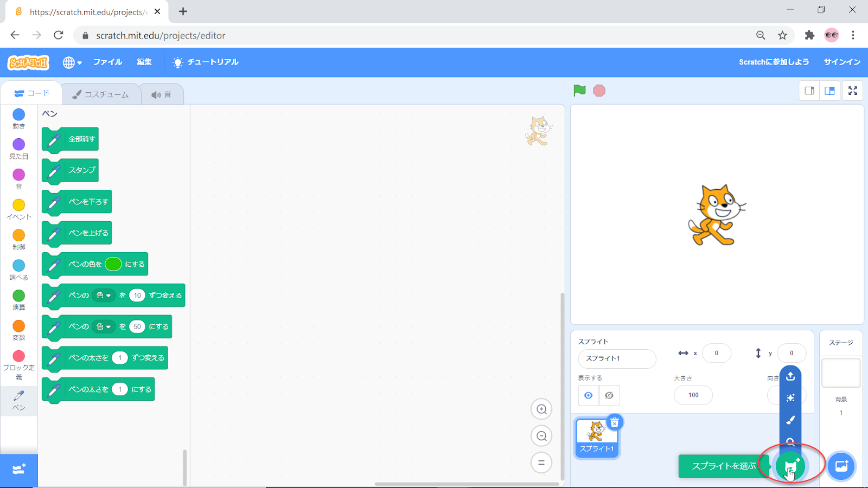Image resolution: width=868 pixels, height=488 pixels.
Task: Click the ペンを上げる block
Action: pos(76,234)
